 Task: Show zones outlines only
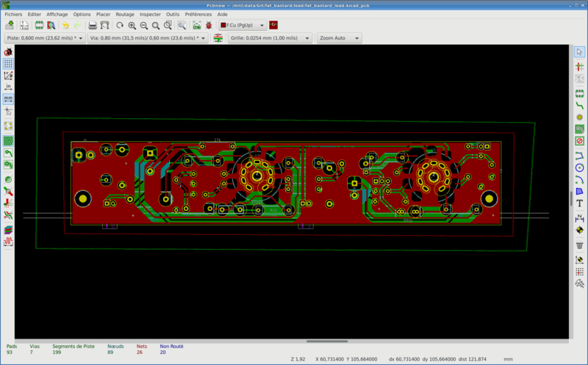pyautogui.click(x=8, y=165)
